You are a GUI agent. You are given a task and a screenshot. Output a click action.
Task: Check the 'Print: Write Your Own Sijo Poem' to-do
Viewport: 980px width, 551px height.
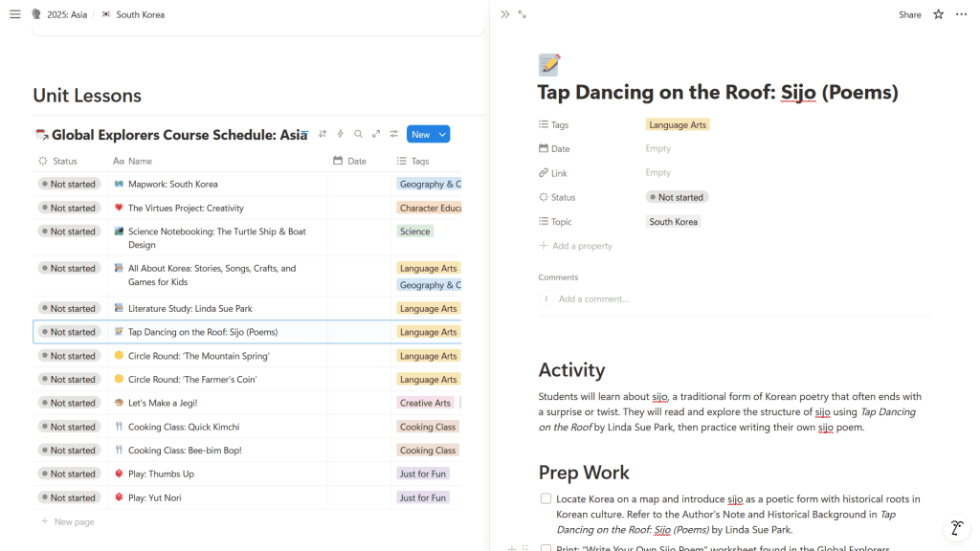[x=546, y=548]
